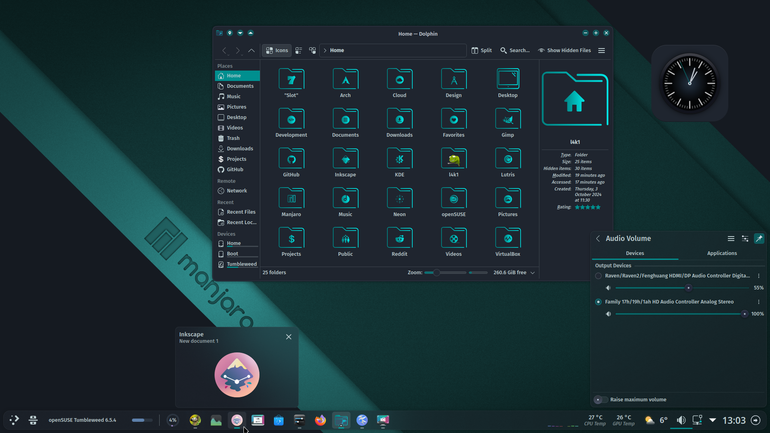Click Search button in Dolphin toolbar
Image resolution: width=770 pixels, height=433 pixels.
(515, 51)
